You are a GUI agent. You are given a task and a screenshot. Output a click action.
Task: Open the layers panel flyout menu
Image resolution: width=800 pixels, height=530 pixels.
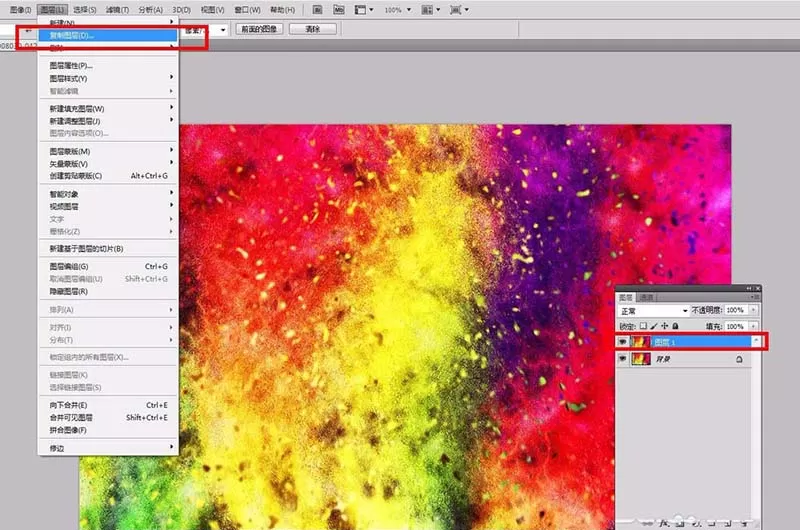(x=755, y=297)
